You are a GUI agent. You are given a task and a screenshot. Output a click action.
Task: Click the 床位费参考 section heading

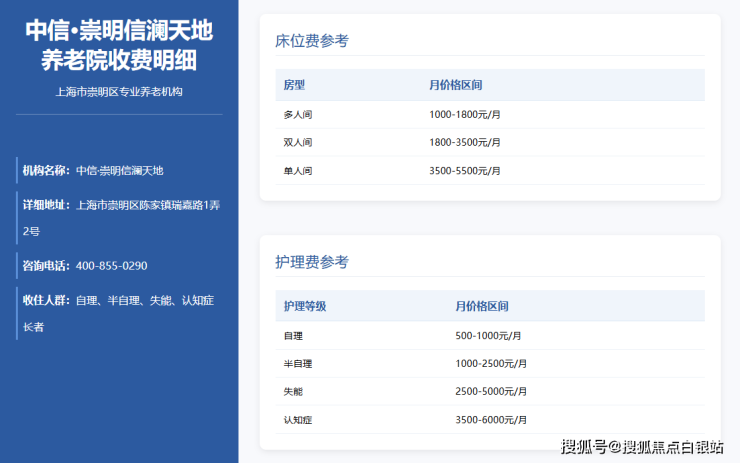point(312,41)
